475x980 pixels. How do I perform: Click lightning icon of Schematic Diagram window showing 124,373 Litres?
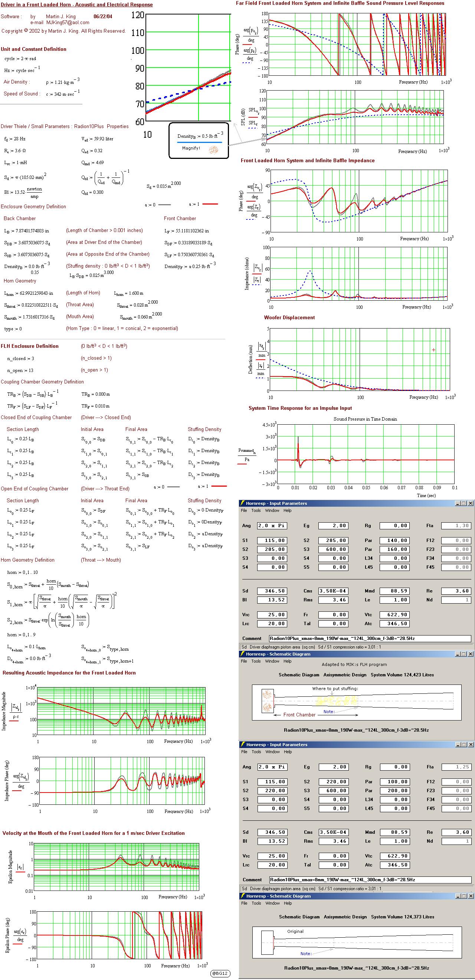243,896
